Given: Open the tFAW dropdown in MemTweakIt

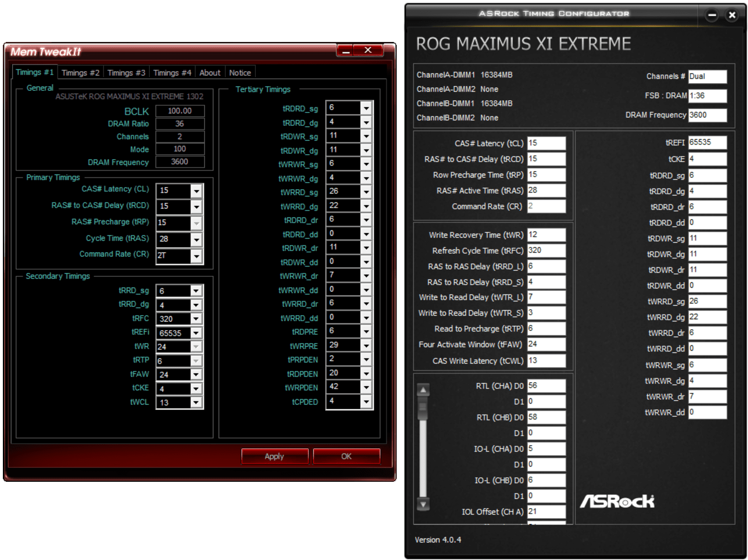Looking at the screenshot, I should click(196, 375).
